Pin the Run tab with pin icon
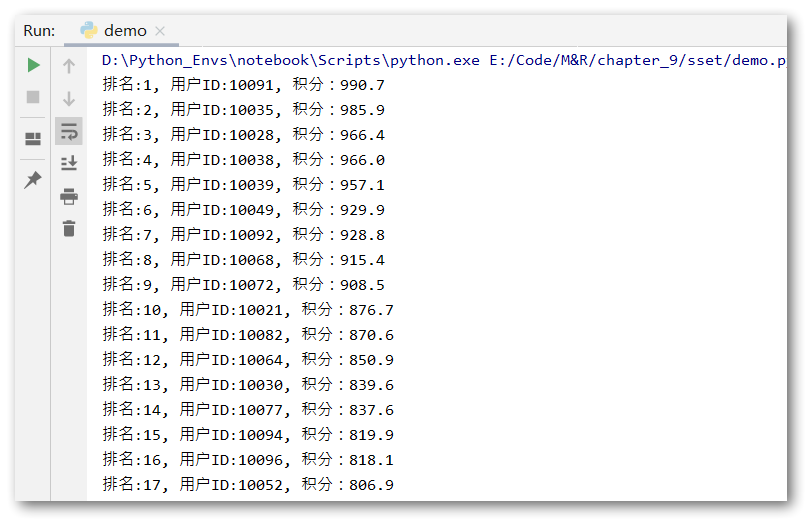 (x=33, y=180)
